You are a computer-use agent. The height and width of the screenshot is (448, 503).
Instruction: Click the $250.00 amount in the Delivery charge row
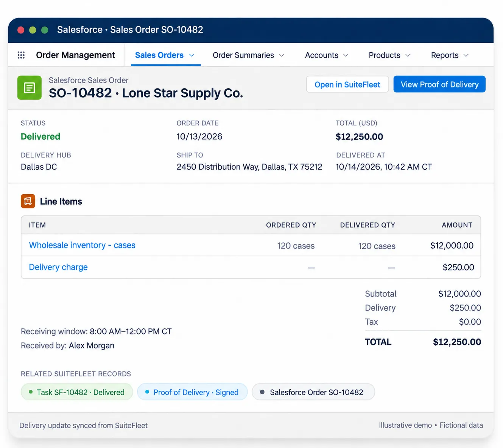click(458, 267)
